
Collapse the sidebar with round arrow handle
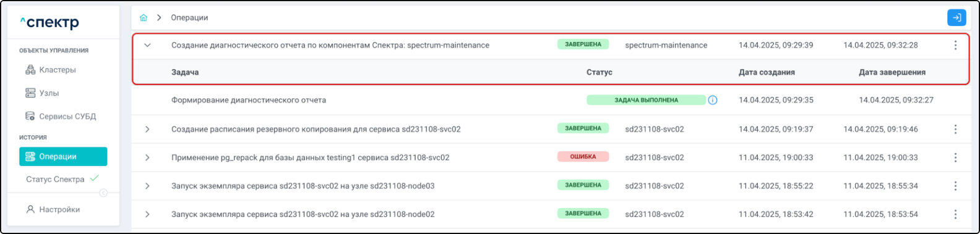103,193
